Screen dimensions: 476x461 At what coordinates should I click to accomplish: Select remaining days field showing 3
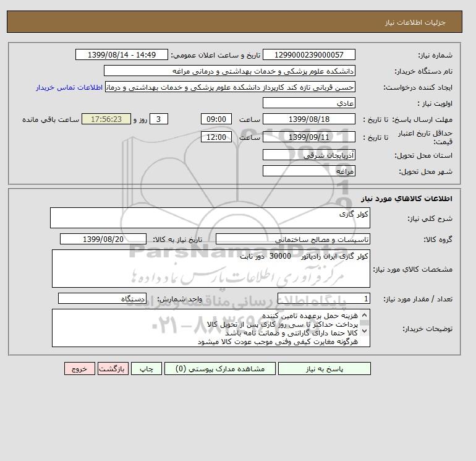pyautogui.click(x=159, y=119)
